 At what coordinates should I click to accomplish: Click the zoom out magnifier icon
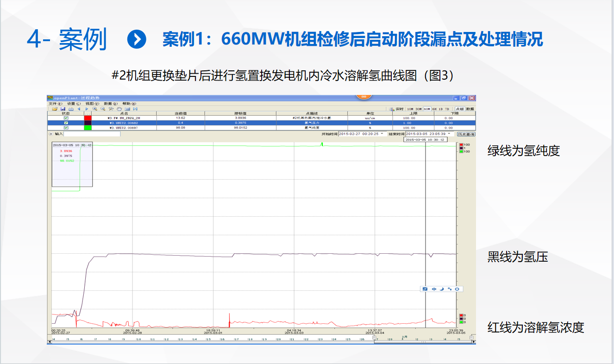tap(103, 109)
